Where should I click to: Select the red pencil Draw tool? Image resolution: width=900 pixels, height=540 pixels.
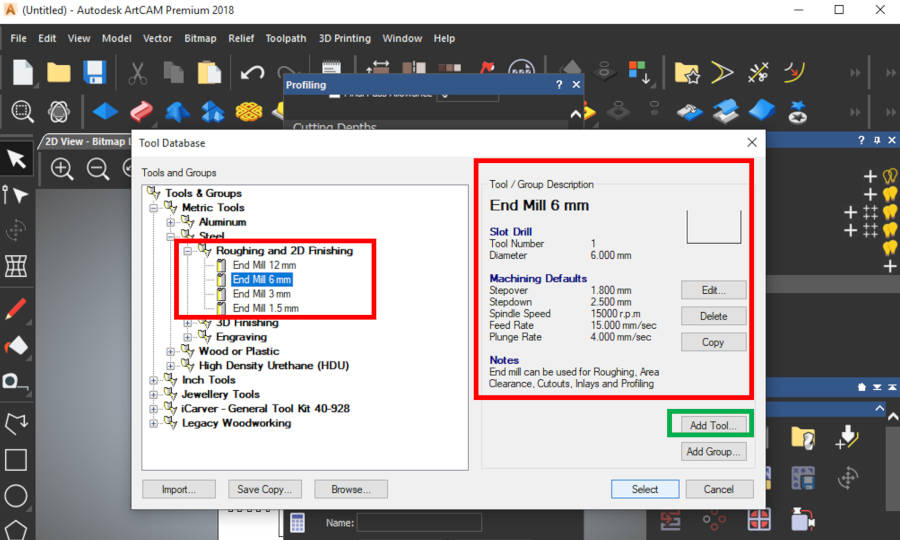coord(15,309)
